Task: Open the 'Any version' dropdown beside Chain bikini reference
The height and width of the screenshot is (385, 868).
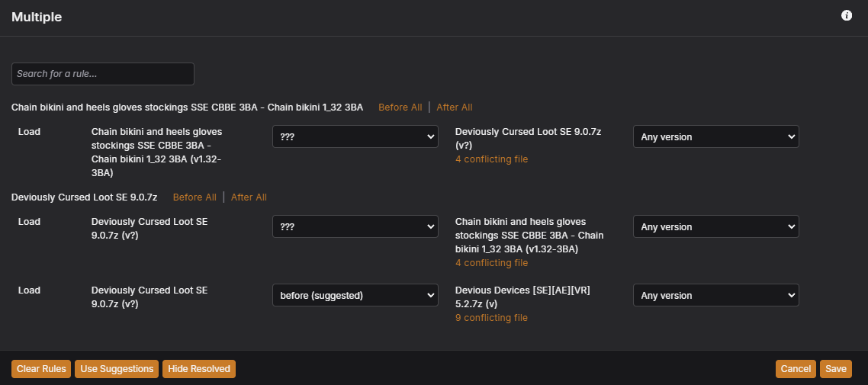Action: tap(716, 226)
